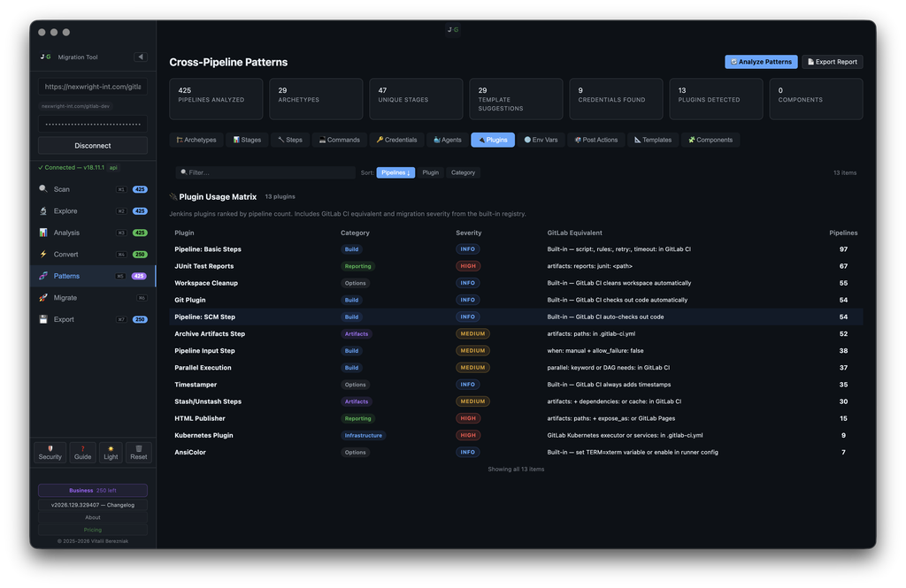Switch to the Post Actions tab
Screen dimensions: 906x588
[596, 140]
